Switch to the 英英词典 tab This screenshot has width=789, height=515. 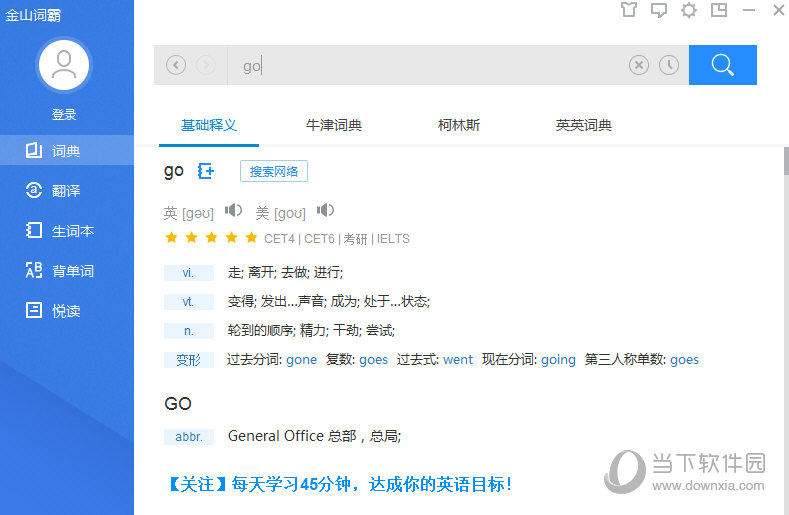tap(584, 125)
